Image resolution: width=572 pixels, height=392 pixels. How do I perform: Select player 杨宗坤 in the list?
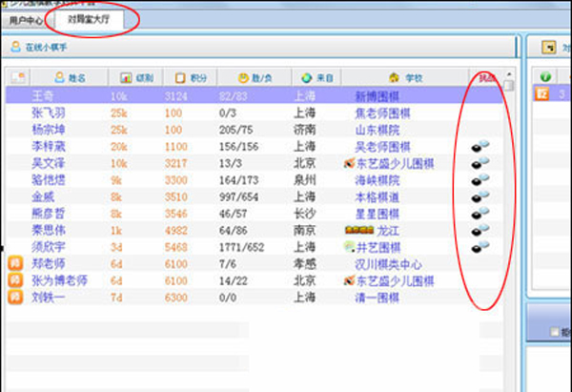49,130
